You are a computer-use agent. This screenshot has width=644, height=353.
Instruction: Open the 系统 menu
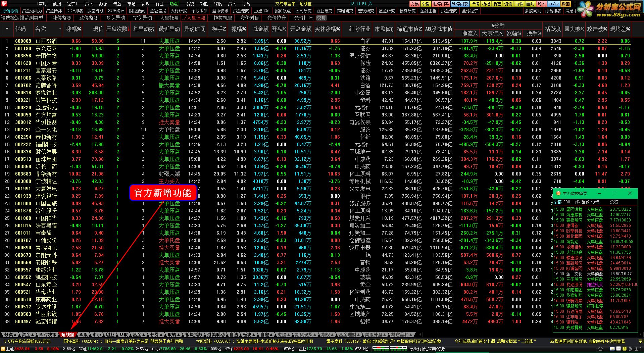[190, 4]
